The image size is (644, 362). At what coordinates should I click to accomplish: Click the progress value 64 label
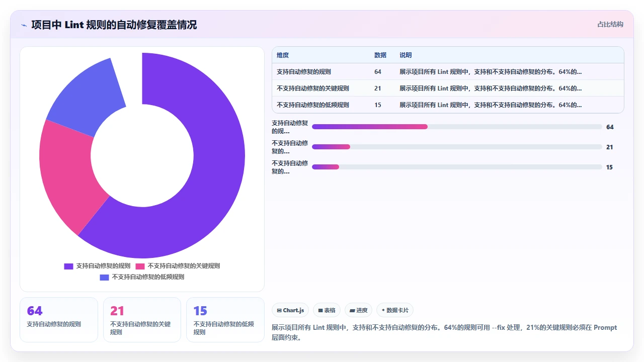click(x=610, y=127)
